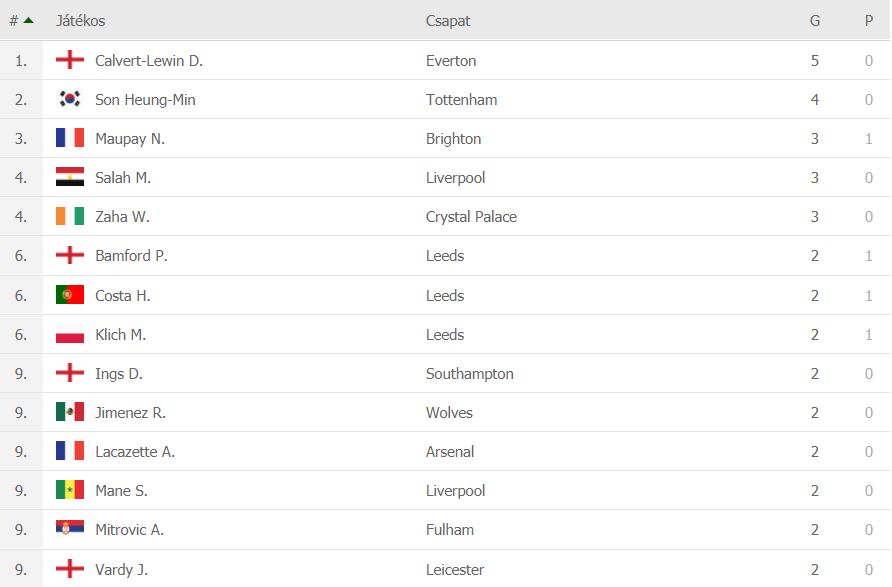Sort by the Csapat column header
Screen dimensions: 892x587
[448, 21]
